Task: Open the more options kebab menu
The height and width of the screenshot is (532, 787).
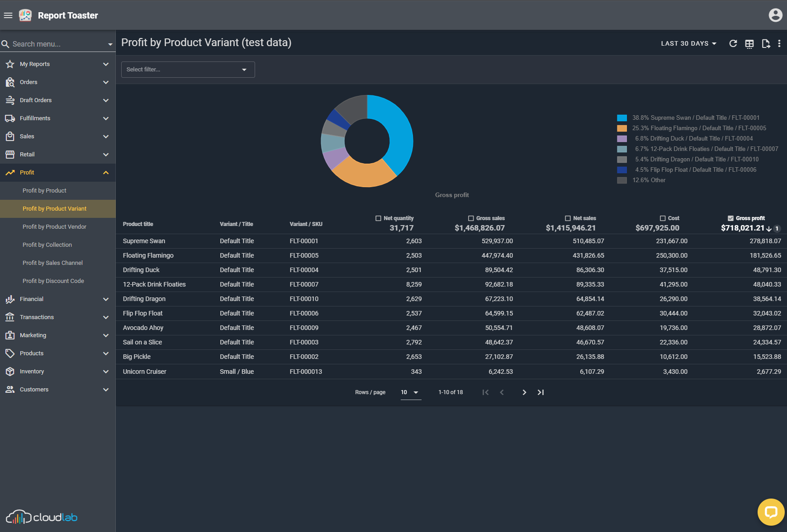Action: click(779, 43)
